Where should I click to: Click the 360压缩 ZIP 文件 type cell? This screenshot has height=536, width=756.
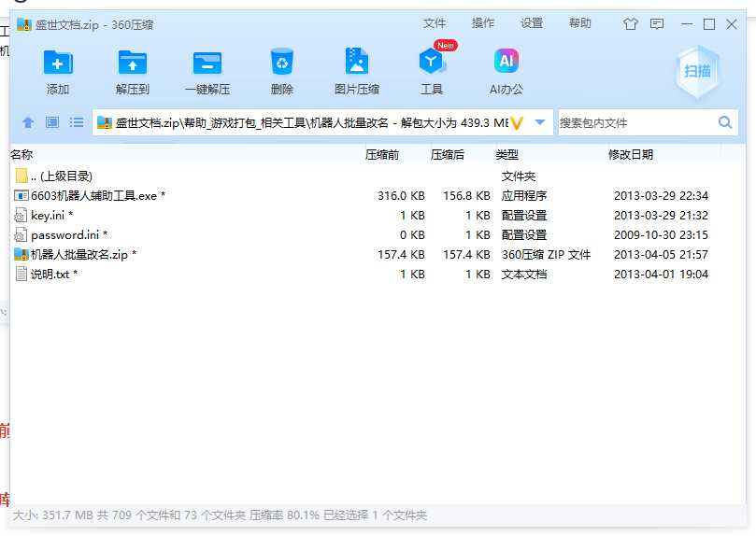click(547, 254)
